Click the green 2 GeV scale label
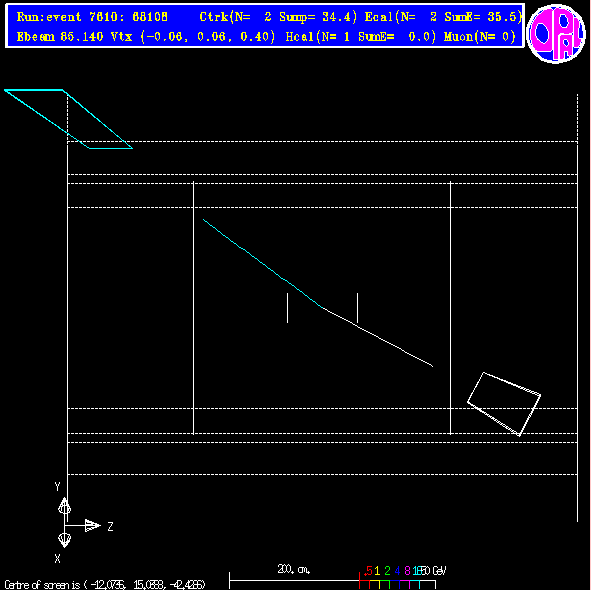 coord(387,570)
